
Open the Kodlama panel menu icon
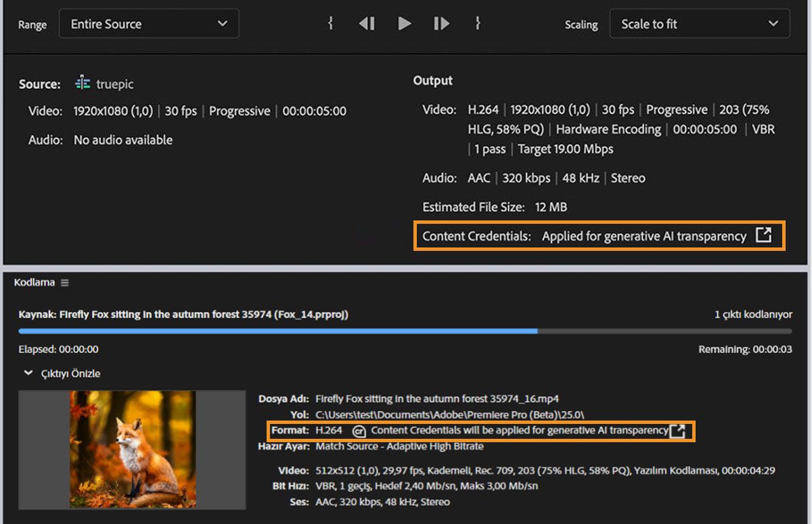[x=64, y=283]
